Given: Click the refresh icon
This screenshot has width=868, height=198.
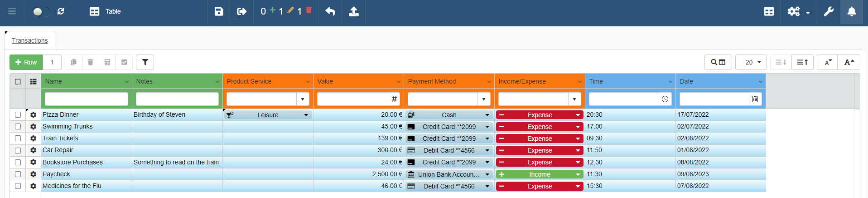Looking at the screenshot, I should (x=61, y=11).
